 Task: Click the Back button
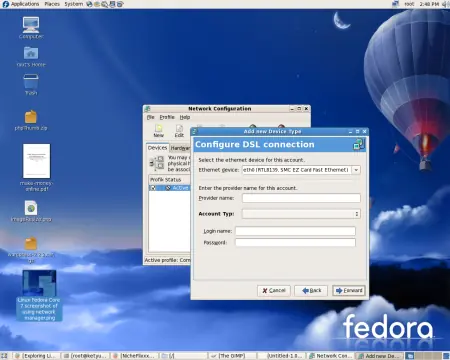[x=311, y=290]
